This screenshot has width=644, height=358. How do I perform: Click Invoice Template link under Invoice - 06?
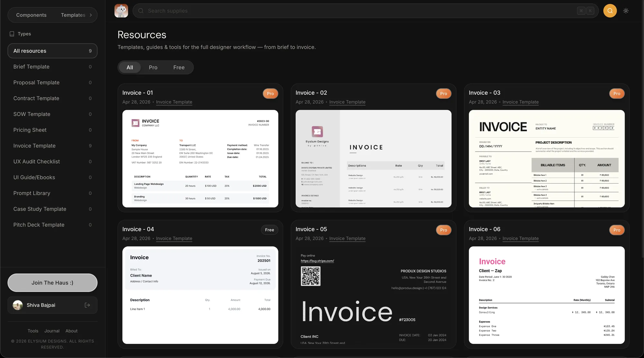pyautogui.click(x=520, y=239)
